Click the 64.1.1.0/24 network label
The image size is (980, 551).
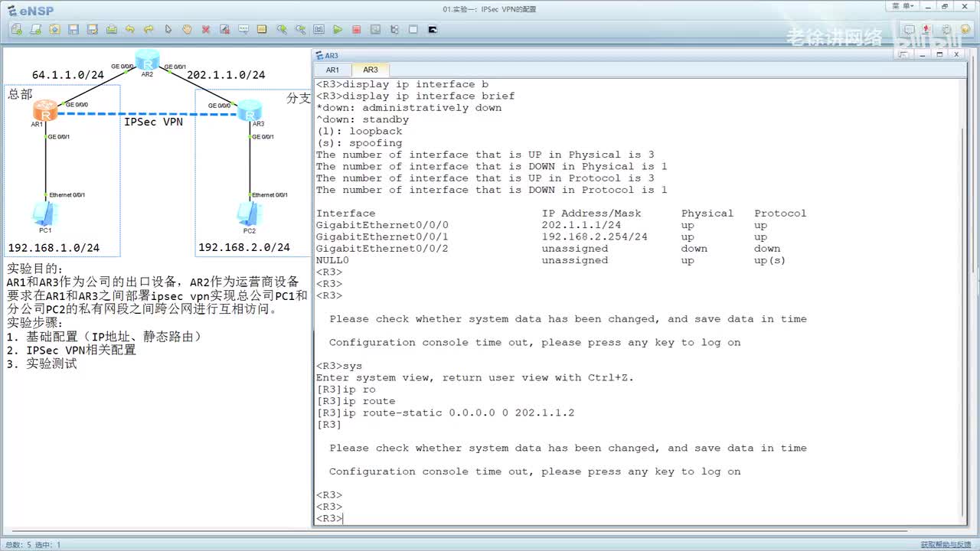tap(67, 75)
